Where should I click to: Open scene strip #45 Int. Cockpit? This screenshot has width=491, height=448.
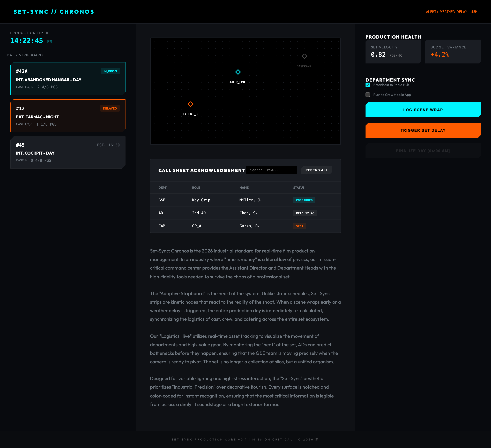coord(68,153)
